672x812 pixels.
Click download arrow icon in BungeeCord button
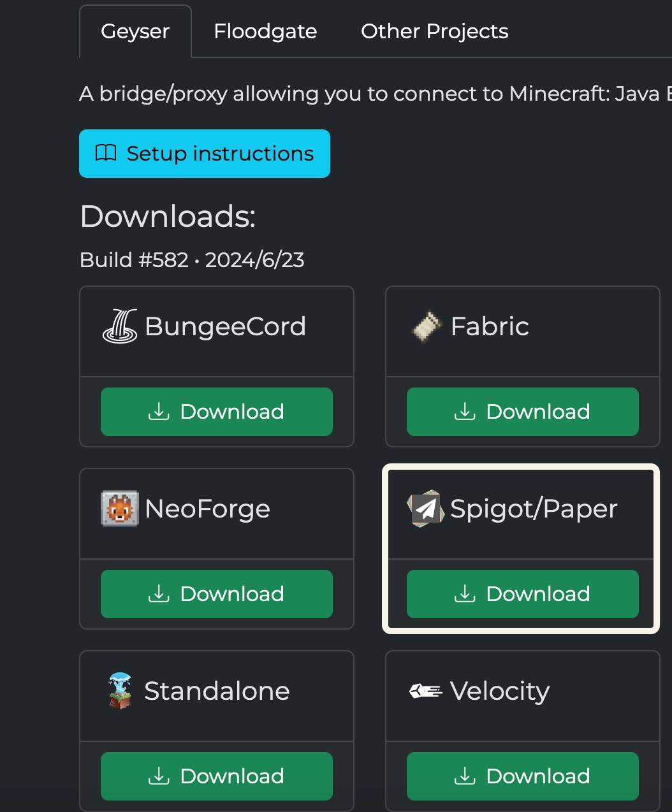click(x=159, y=412)
